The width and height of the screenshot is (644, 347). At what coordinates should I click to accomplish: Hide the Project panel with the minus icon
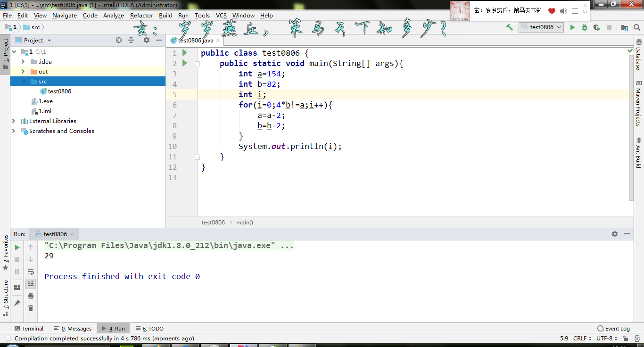pos(158,40)
